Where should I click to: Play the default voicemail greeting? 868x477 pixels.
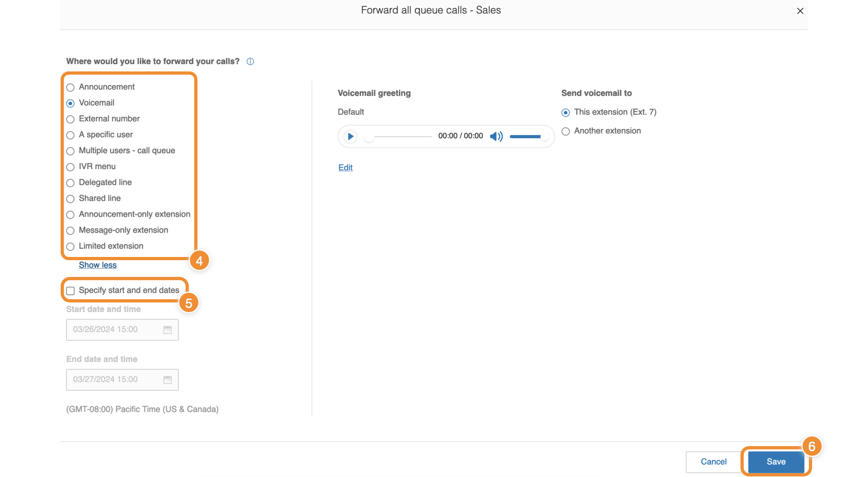(350, 137)
